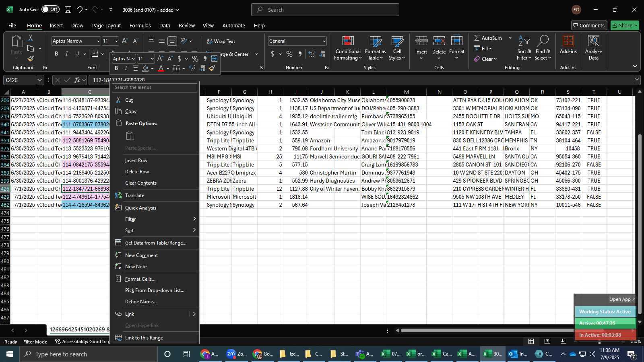Viewport: 644px width, 362px height.
Task: Open Format as Table gallery
Action: pos(375,48)
